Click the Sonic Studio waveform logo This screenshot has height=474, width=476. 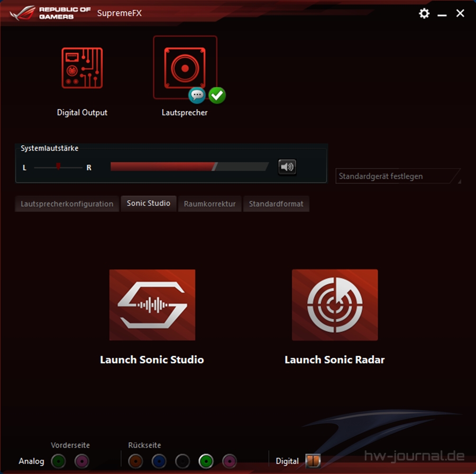[x=152, y=305]
